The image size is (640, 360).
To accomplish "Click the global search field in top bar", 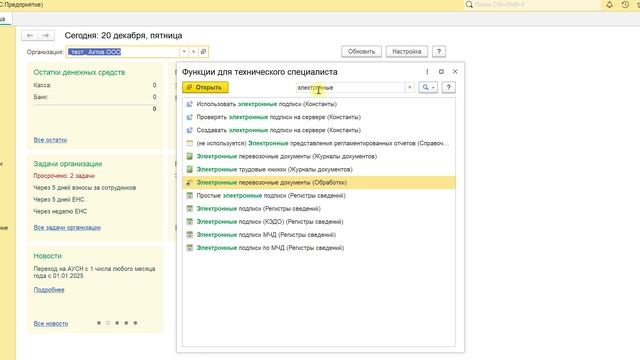I will point(533,5).
